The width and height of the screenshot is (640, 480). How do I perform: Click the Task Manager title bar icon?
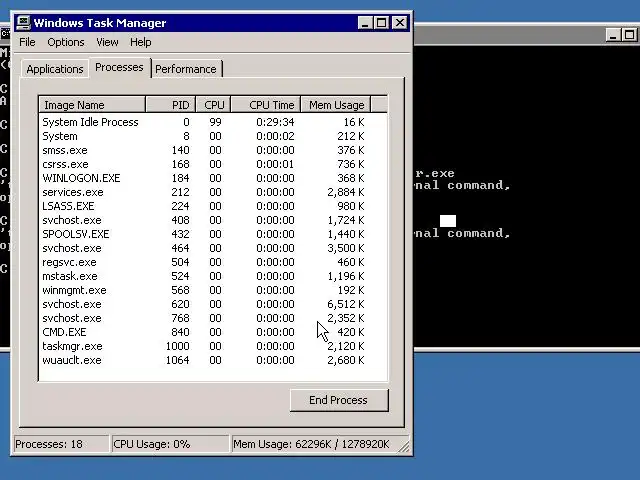point(23,23)
